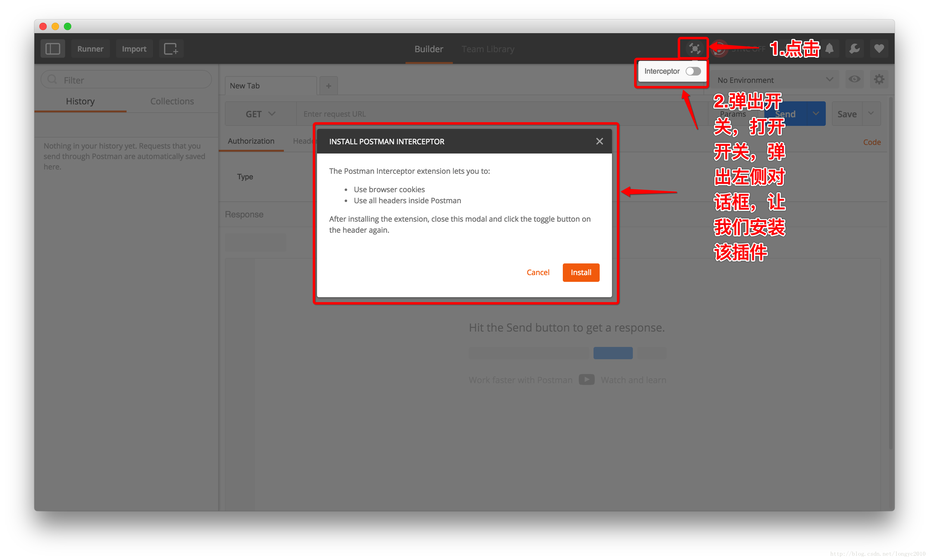Click the eye visibility icon
The height and width of the screenshot is (560, 929).
855,80
